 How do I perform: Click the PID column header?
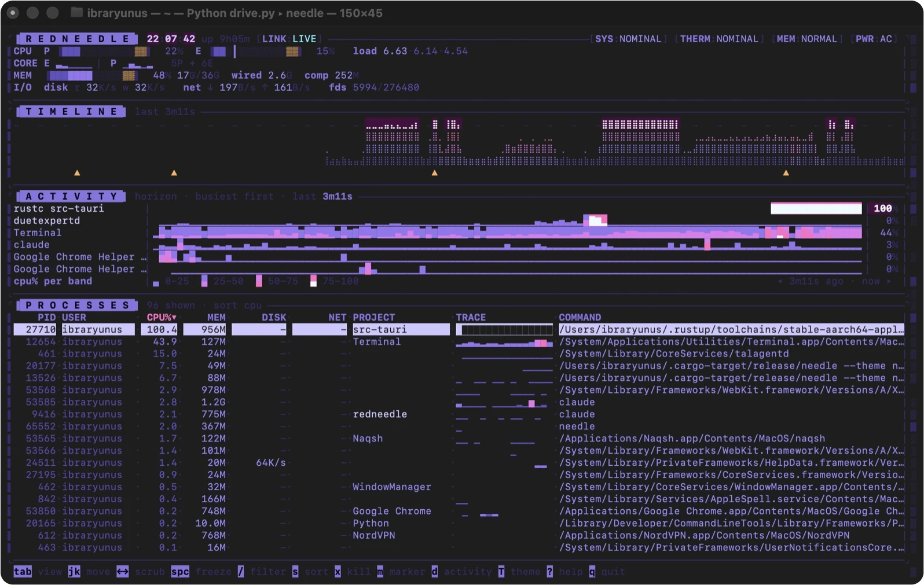47,317
